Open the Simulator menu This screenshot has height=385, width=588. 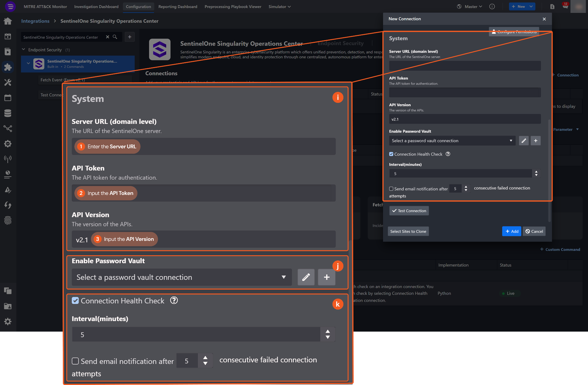[x=279, y=7]
